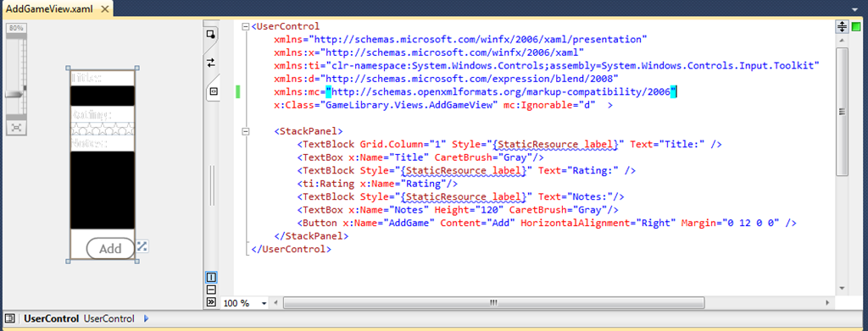Click the designer zoom slider handle

[x=16, y=94]
